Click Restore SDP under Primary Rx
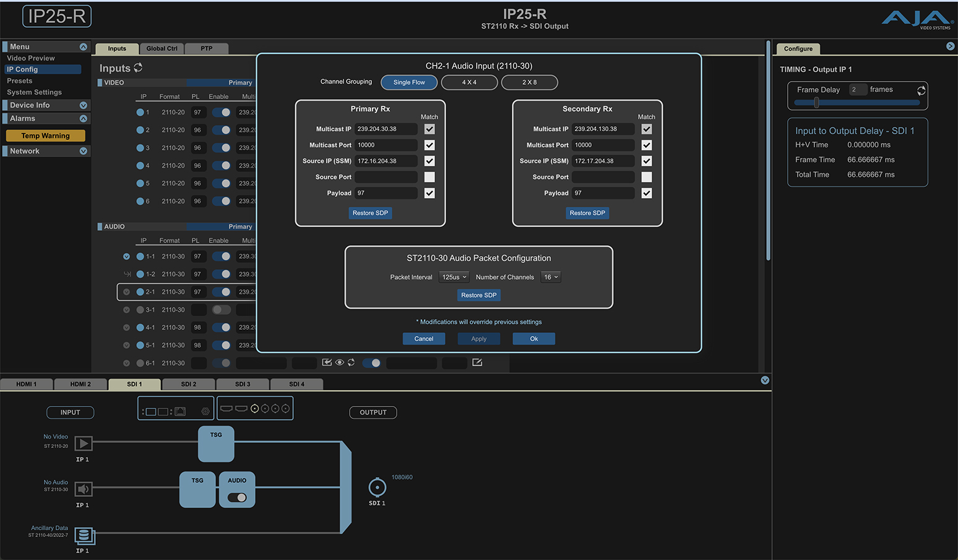 click(370, 213)
